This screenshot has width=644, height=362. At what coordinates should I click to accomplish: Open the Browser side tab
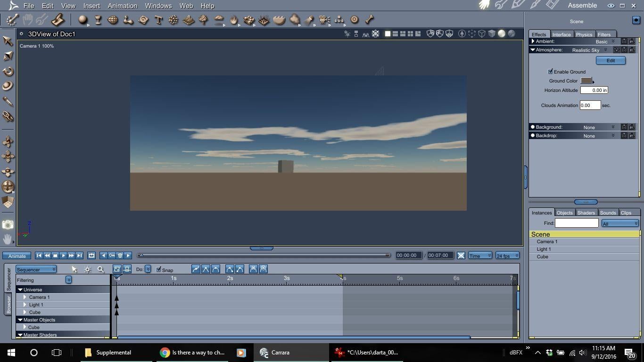pos(8,304)
